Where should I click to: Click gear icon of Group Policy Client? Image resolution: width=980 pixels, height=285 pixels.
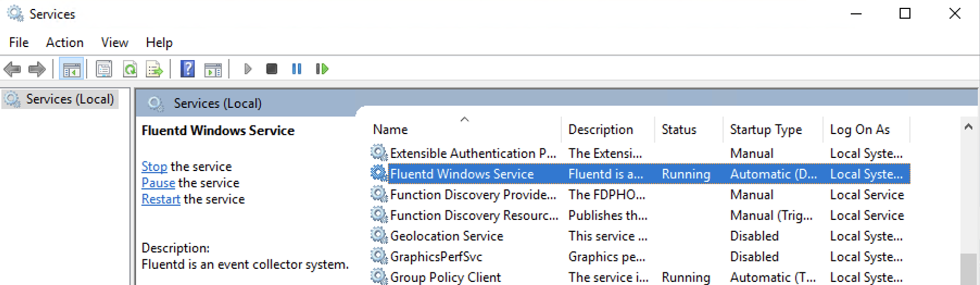pos(379,276)
